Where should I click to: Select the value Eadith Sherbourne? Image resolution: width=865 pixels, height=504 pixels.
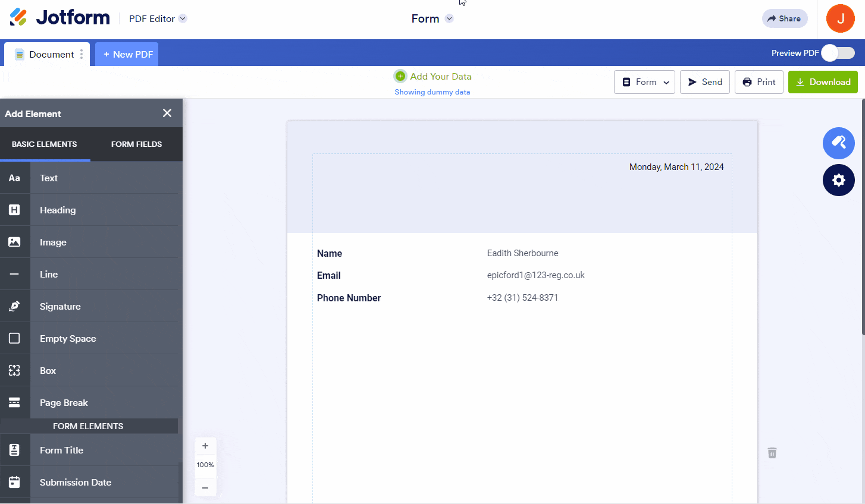click(522, 253)
